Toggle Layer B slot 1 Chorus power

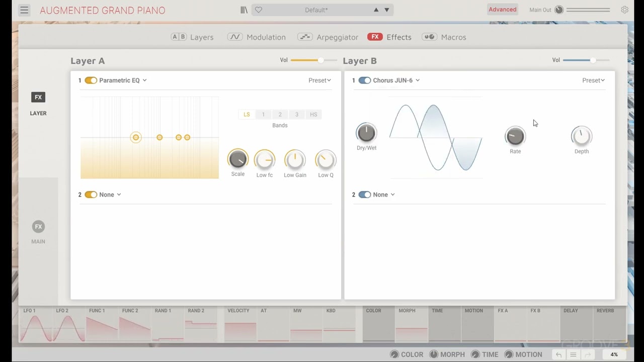[x=364, y=80]
